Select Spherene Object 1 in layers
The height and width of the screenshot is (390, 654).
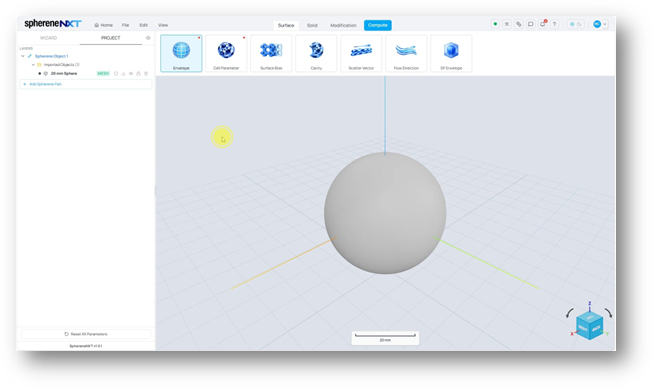point(51,56)
